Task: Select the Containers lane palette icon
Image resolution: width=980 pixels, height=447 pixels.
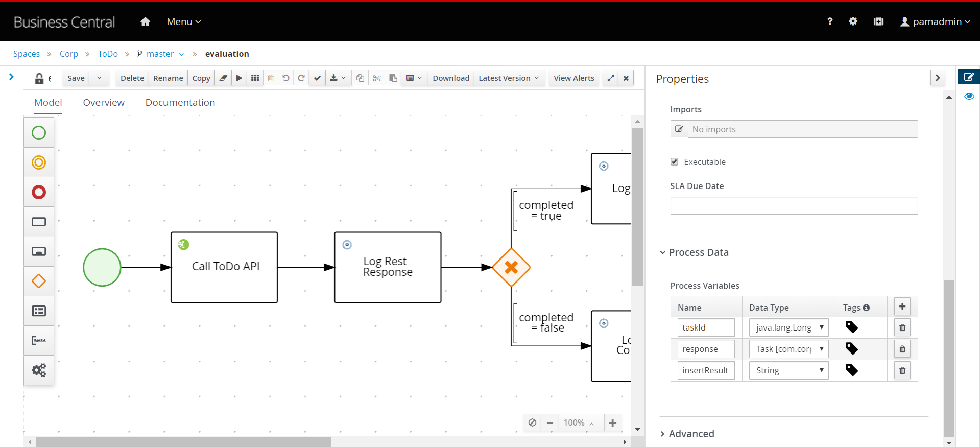Action: pyautogui.click(x=39, y=311)
